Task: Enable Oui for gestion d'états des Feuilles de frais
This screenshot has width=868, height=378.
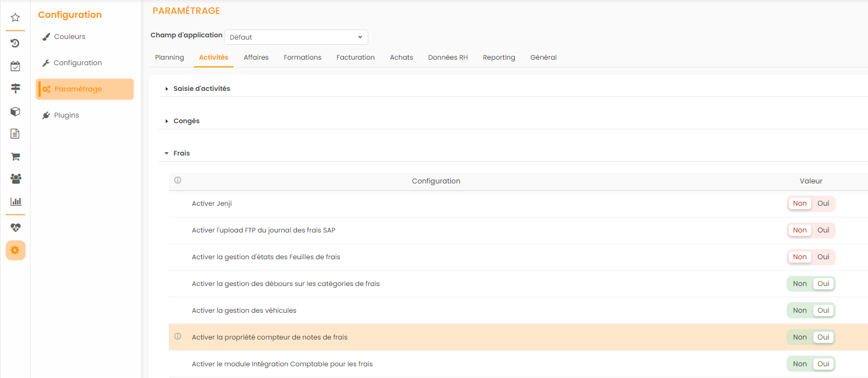Action: (823, 257)
